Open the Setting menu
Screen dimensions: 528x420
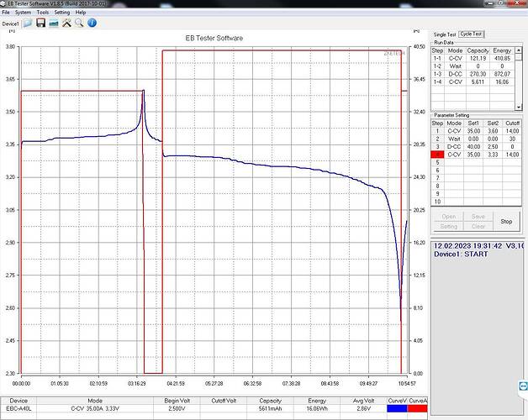[62, 13]
